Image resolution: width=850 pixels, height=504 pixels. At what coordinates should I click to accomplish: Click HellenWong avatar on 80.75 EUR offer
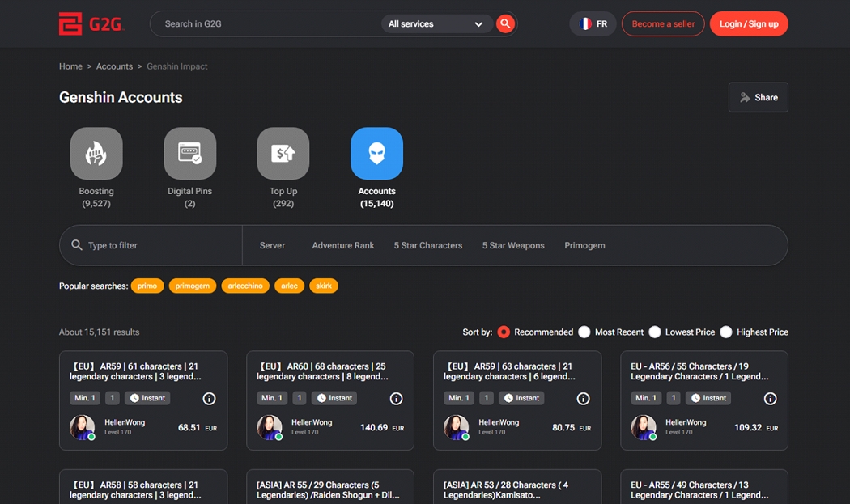pos(457,428)
